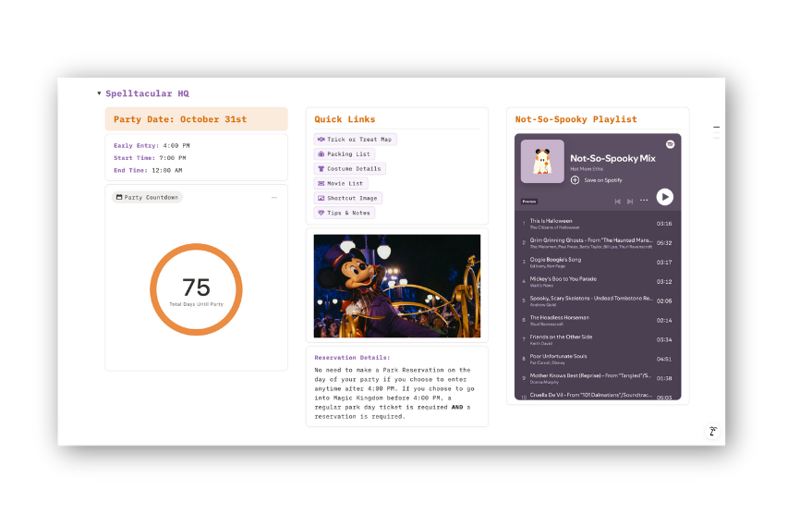Image resolution: width=812 pixels, height=527 pixels.
Task: Play track Spooky, Scary Skeletons
Action: [598, 301]
